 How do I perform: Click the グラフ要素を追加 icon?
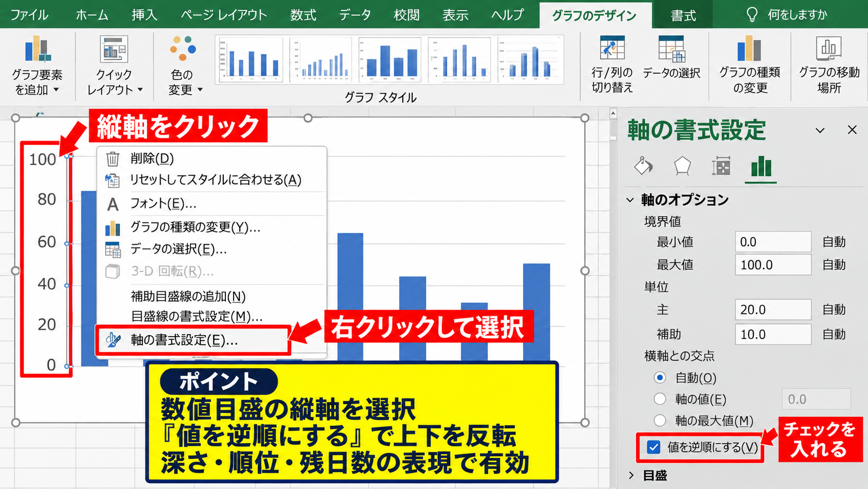37,49
